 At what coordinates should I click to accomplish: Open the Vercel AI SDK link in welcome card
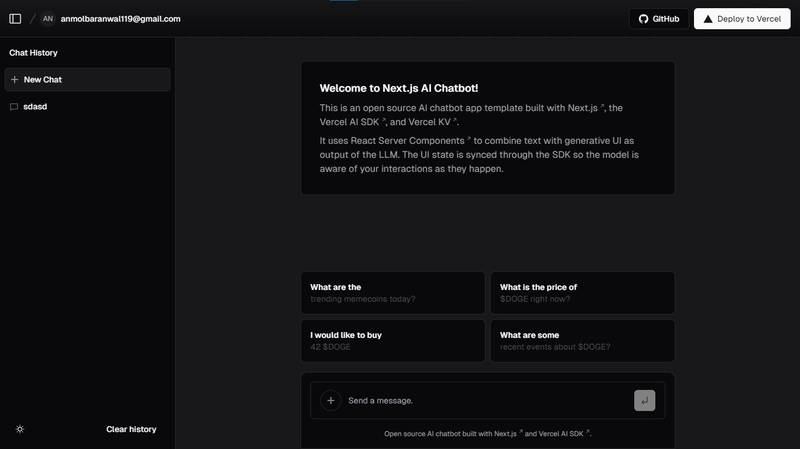coord(353,122)
